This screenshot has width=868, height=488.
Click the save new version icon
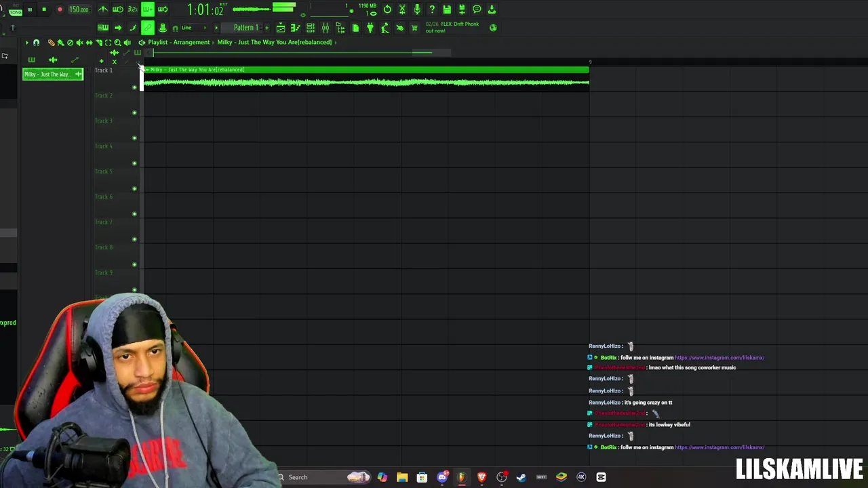click(462, 9)
